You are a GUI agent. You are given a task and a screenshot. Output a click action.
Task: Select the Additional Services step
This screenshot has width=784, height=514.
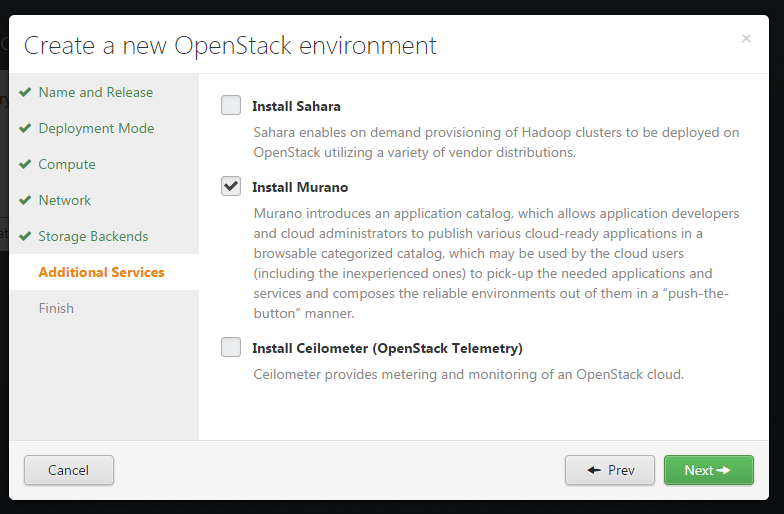click(101, 272)
